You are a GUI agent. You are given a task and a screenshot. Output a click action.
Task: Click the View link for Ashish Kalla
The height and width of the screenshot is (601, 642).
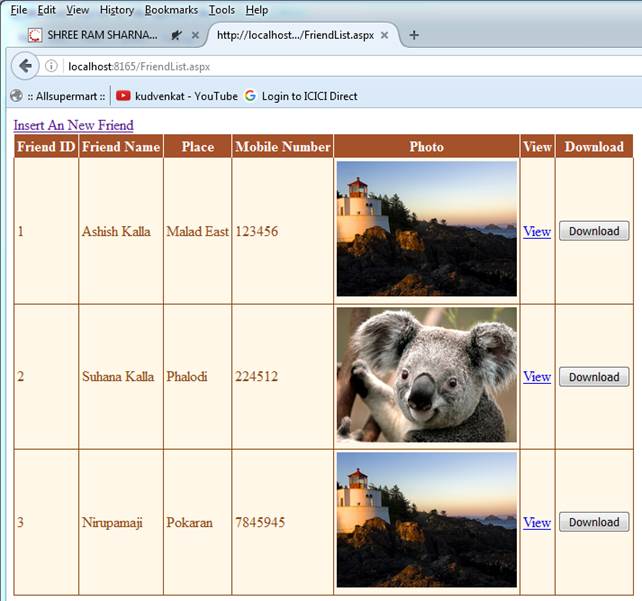click(537, 231)
